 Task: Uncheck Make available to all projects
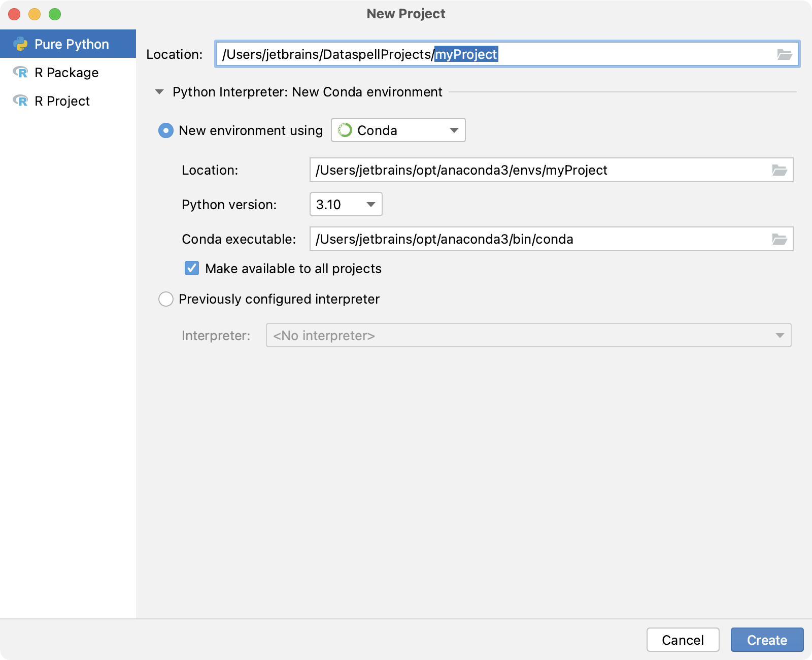click(x=192, y=268)
